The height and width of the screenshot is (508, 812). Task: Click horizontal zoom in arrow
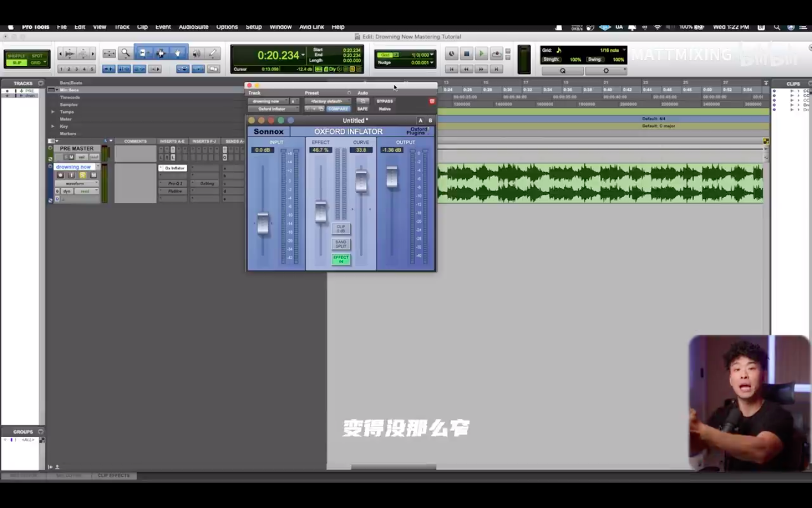coord(93,54)
